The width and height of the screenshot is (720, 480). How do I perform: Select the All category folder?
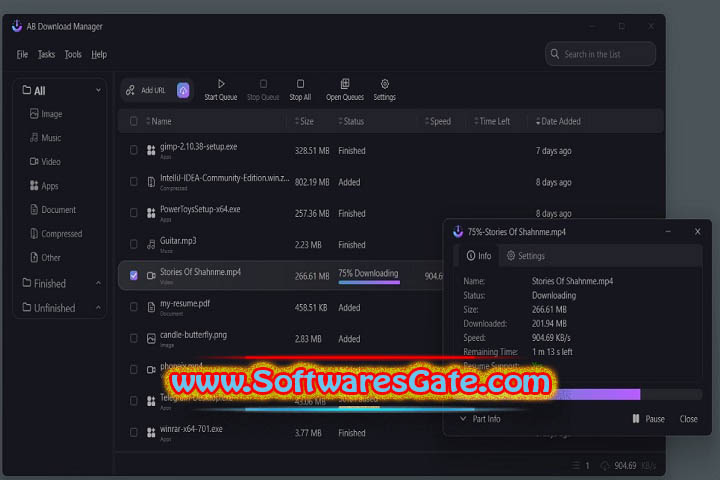[x=34, y=90]
